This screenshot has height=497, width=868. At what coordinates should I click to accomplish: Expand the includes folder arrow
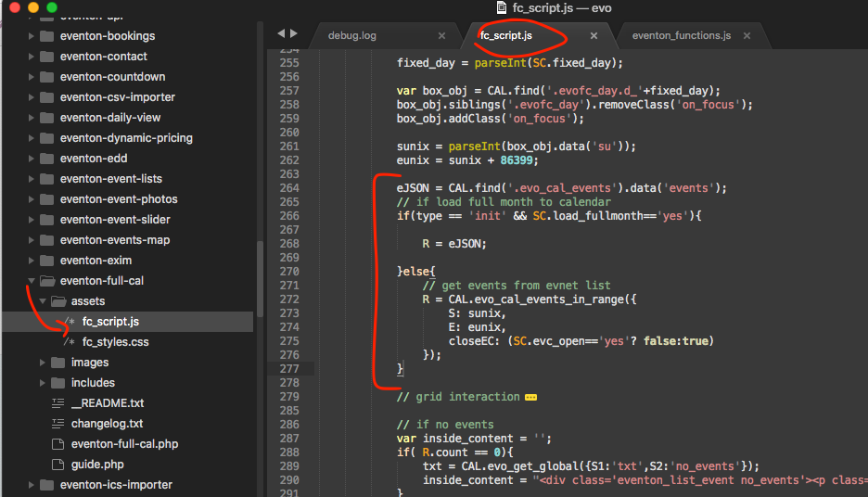pyautogui.click(x=43, y=383)
